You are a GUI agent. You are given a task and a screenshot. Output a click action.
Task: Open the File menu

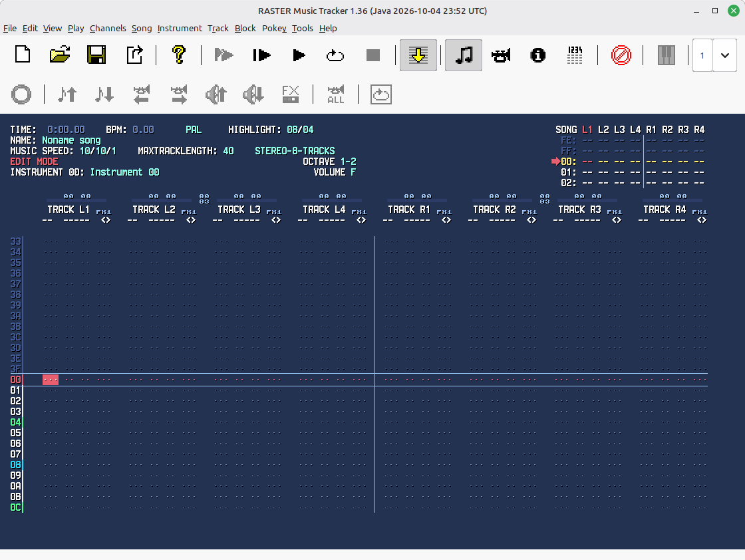(10, 28)
